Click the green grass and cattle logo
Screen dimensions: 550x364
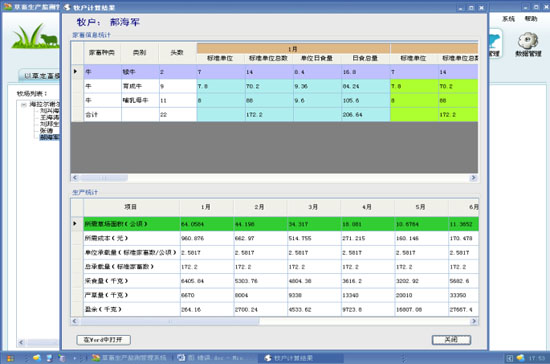pyautogui.click(x=35, y=36)
